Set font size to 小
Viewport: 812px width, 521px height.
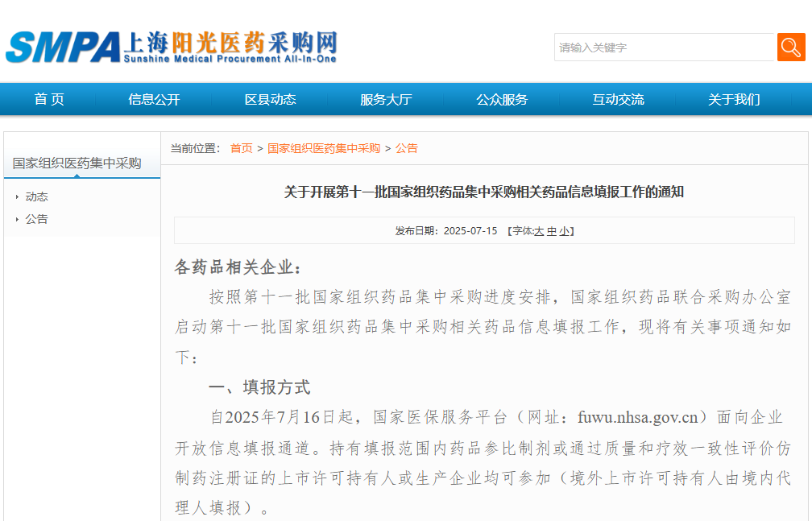coord(564,231)
